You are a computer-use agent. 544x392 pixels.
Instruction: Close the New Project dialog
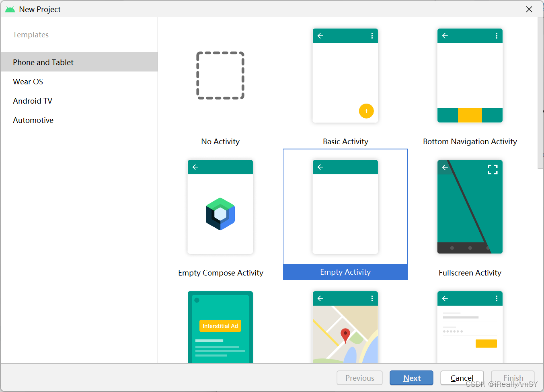(529, 9)
